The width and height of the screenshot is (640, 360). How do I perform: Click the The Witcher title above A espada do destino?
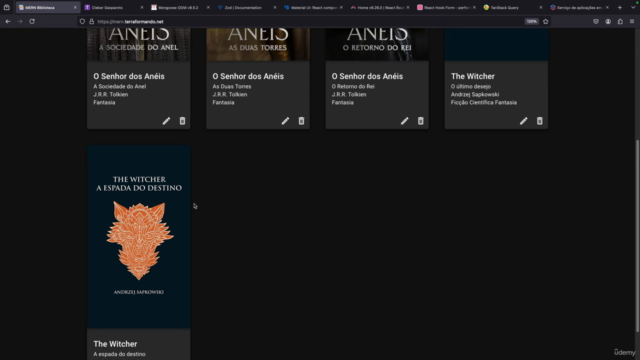[115, 344]
